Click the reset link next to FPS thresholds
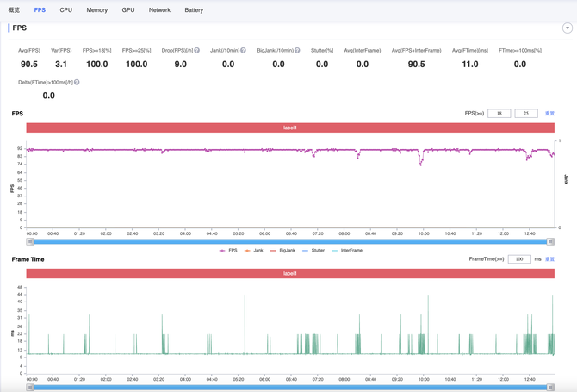 coord(549,114)
